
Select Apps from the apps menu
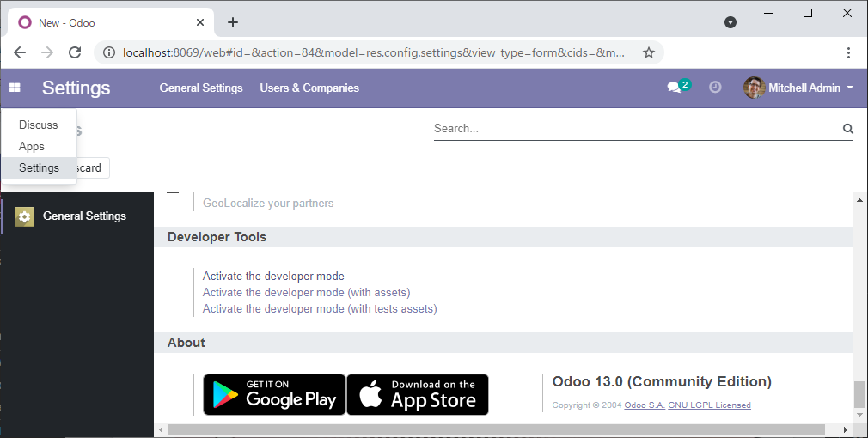[38, 147]
